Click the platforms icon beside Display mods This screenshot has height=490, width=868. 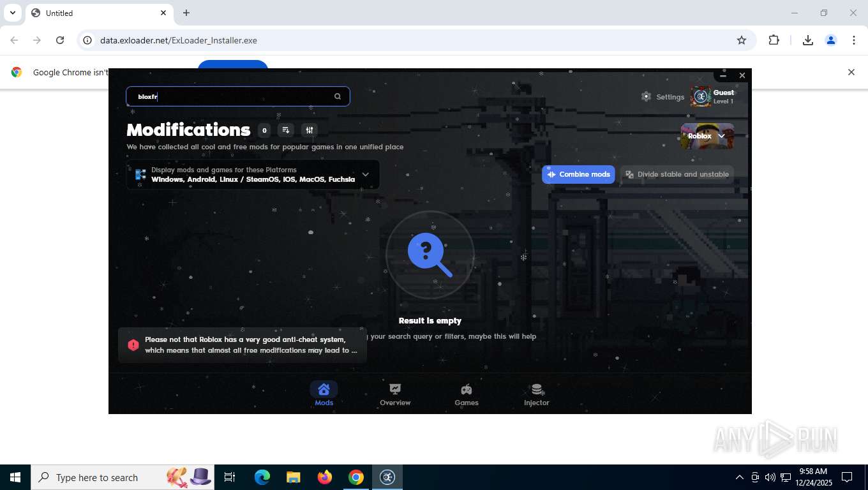tap(140, 174)
